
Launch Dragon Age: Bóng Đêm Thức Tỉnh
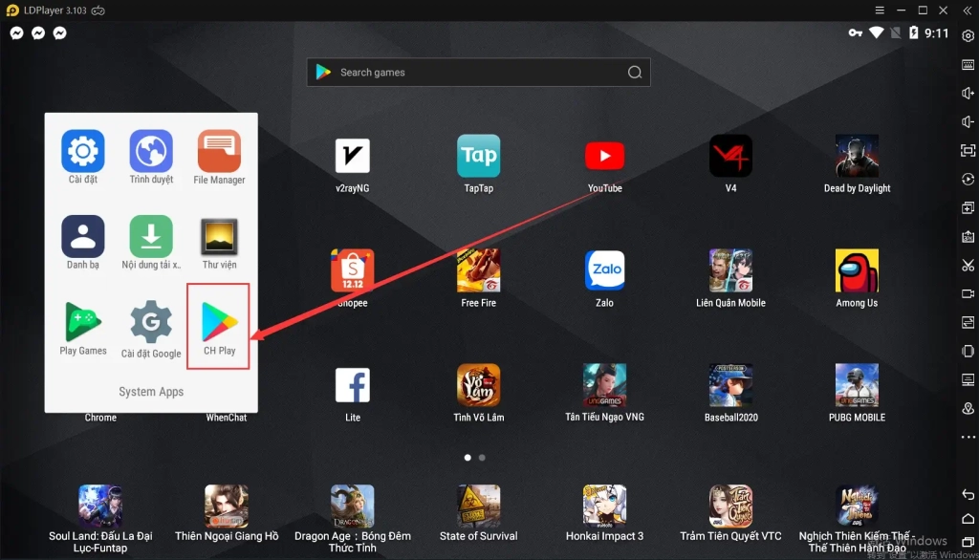352,506
